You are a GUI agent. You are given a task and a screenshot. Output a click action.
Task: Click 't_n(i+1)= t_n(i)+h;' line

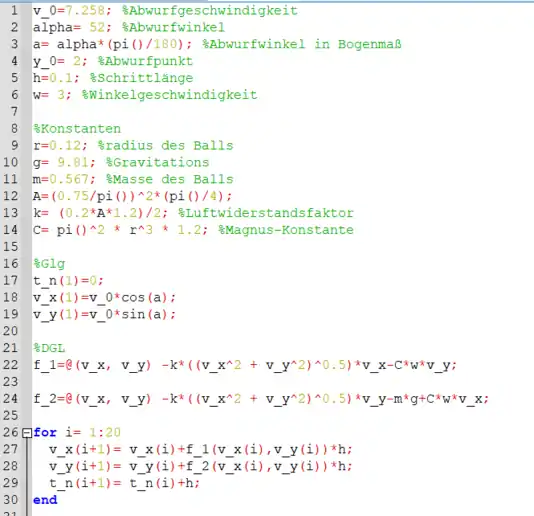click(x=124, y=483)
